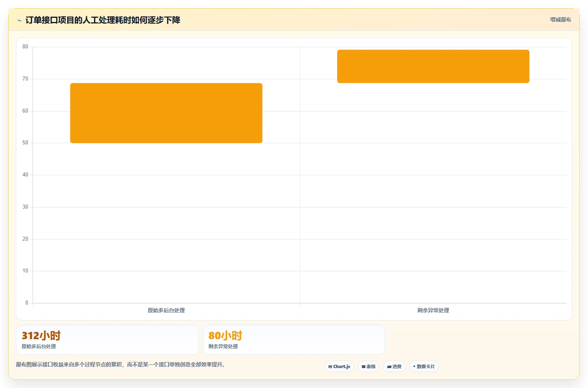
Task: Click the 数据卡片 tag chip
Action: pyautogui.click(x=424, y=366)
